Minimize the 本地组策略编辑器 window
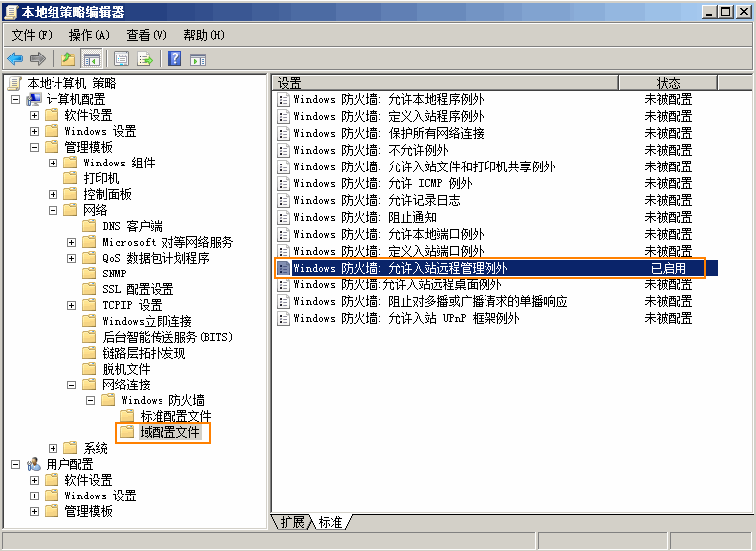 pos(709,12)
